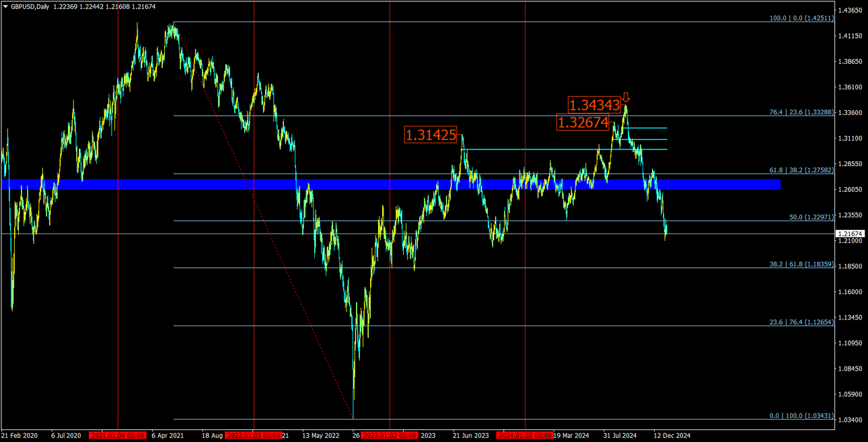Click the 61.8 | 38.2 (1.27582) Fibonacci label
Screen dimensions: 868x442
click(802, 170)
